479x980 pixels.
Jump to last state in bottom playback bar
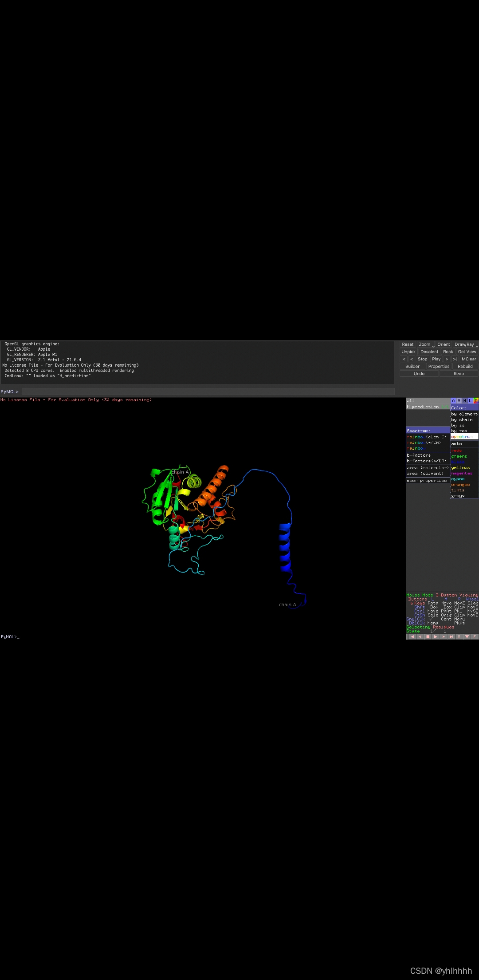pos(451,636)
